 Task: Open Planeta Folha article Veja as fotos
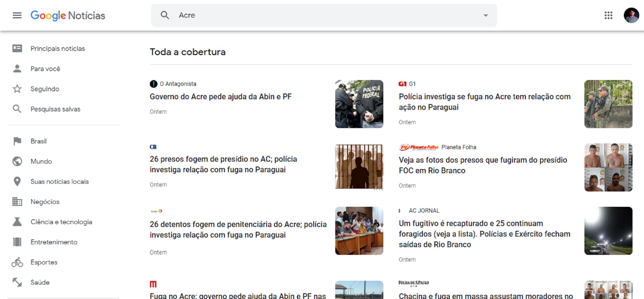(483, 165)
